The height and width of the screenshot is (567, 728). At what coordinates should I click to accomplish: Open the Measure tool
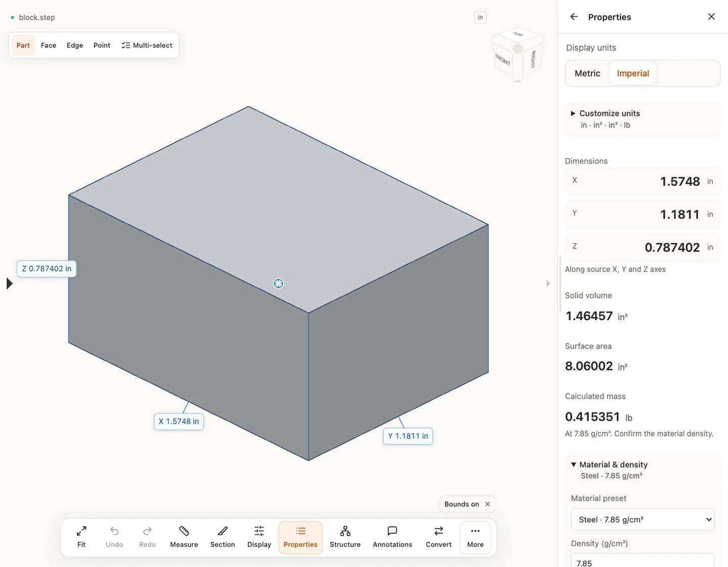pos(184,537)
